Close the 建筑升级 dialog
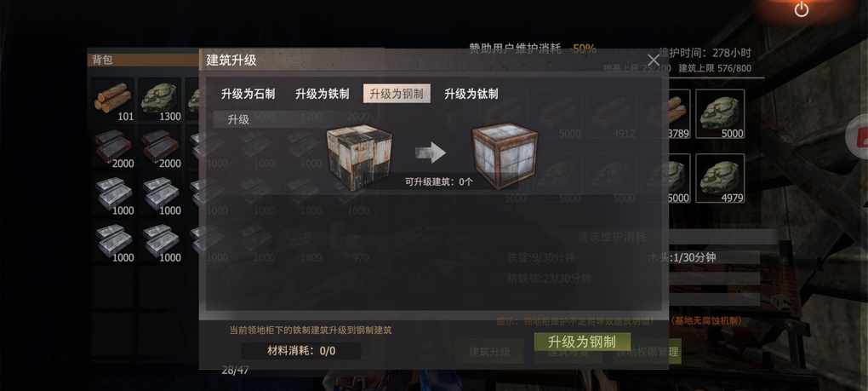The width and height of the screenshot is (868, 391). (654, 60)
